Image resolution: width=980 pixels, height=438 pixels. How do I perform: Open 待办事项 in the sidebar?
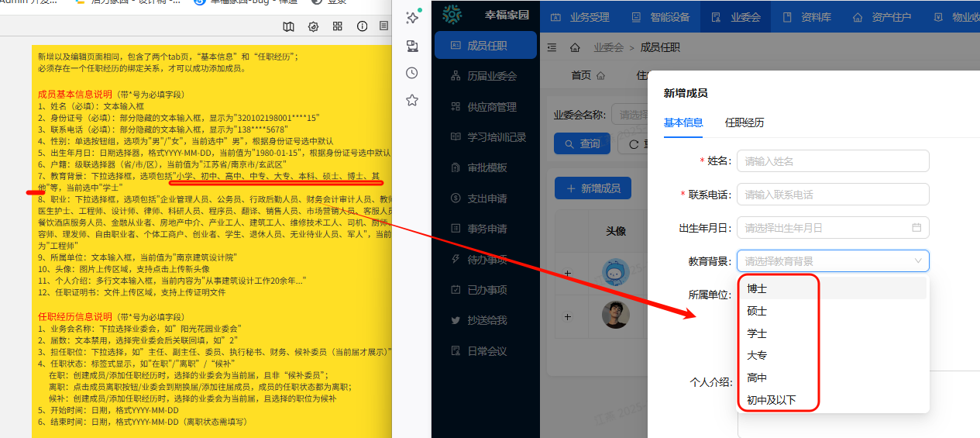(485, 260)
